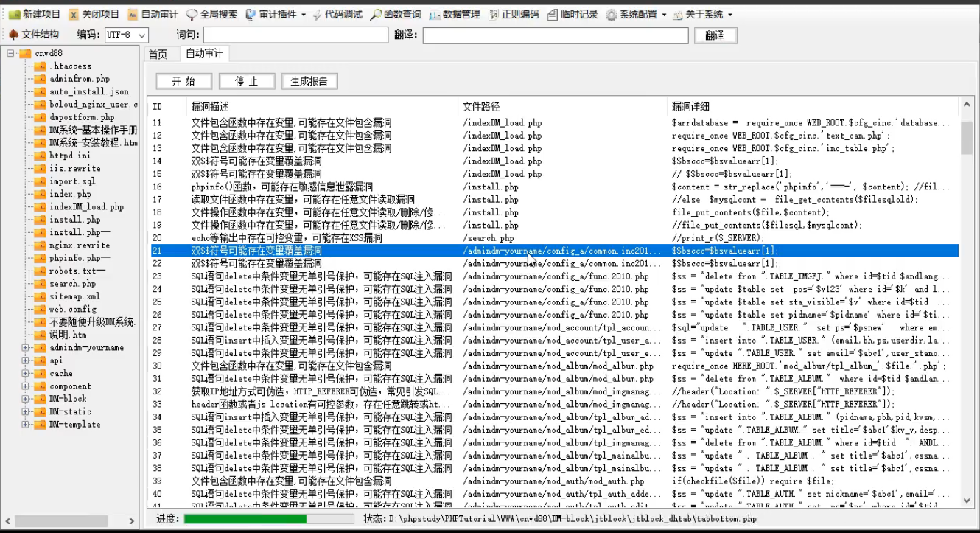The height and width of the screenshot is (533, 980).
Task: Select iis.rewrite file icon
Action: [x=40, y=169]
